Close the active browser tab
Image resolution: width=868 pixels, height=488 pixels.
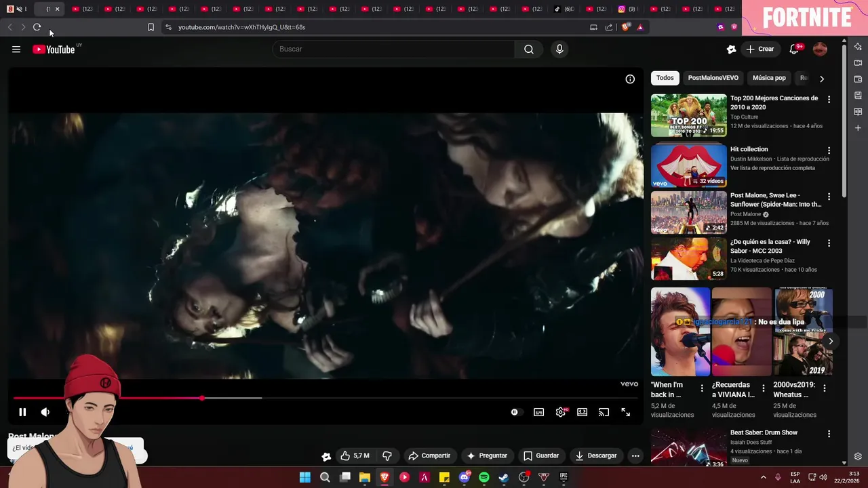tap(57, 9)
